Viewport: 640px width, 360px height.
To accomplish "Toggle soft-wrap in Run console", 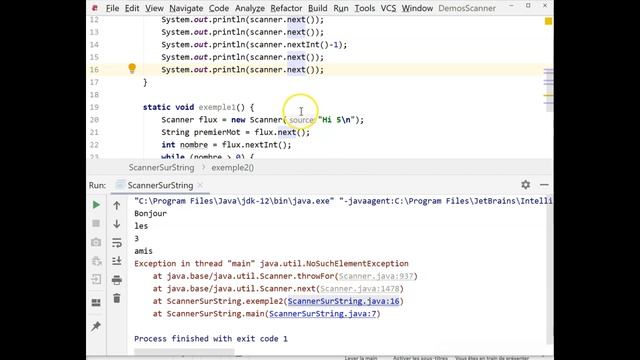I will pyautogui.click(x=117, y=242).
